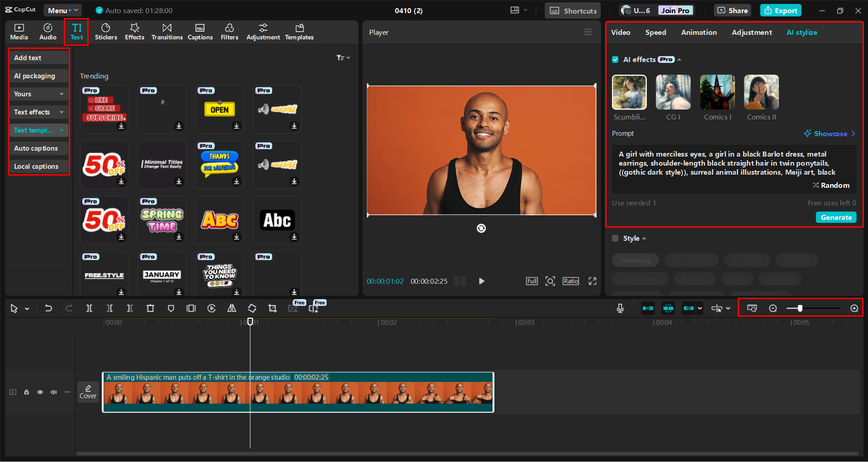Open the Transitions panel
The width and height of the screenshot is (868, 462).
point(167,32)
